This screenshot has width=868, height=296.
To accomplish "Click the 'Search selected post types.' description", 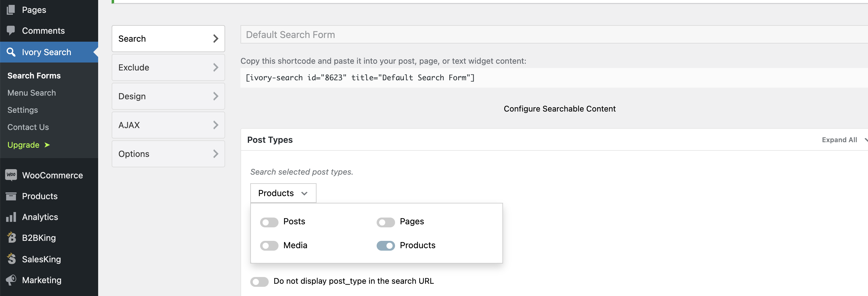I will [x=301, y=172].
